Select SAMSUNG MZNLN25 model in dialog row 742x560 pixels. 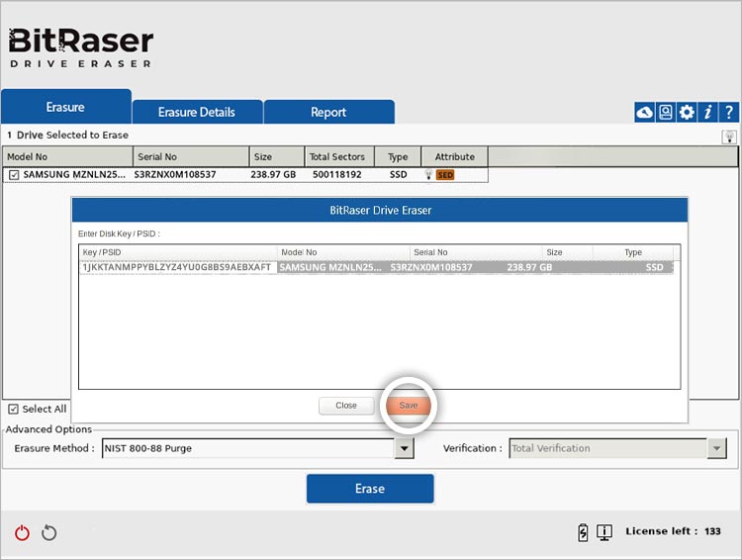click(329, 267)
